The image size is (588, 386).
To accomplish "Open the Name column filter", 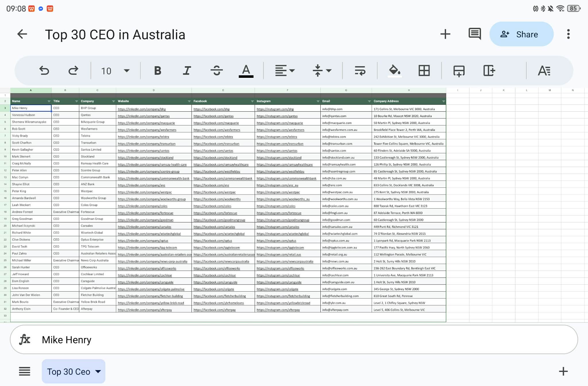I will tap(49, 101).
